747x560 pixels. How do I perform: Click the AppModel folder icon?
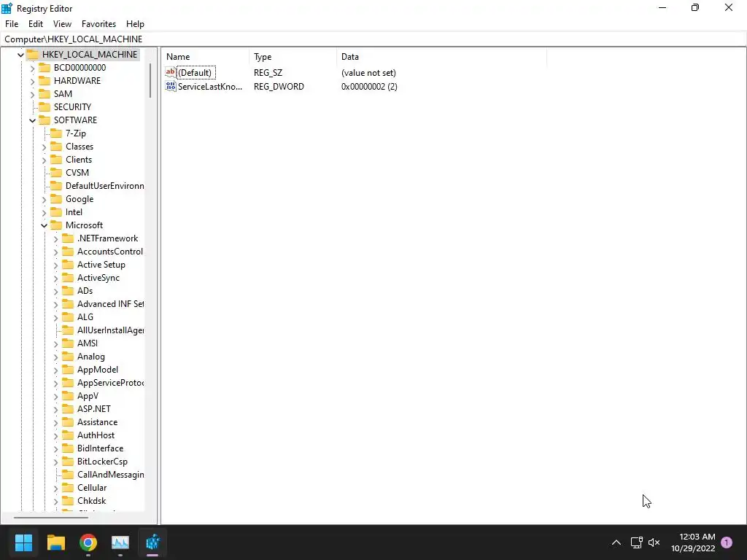coord(68,370)
